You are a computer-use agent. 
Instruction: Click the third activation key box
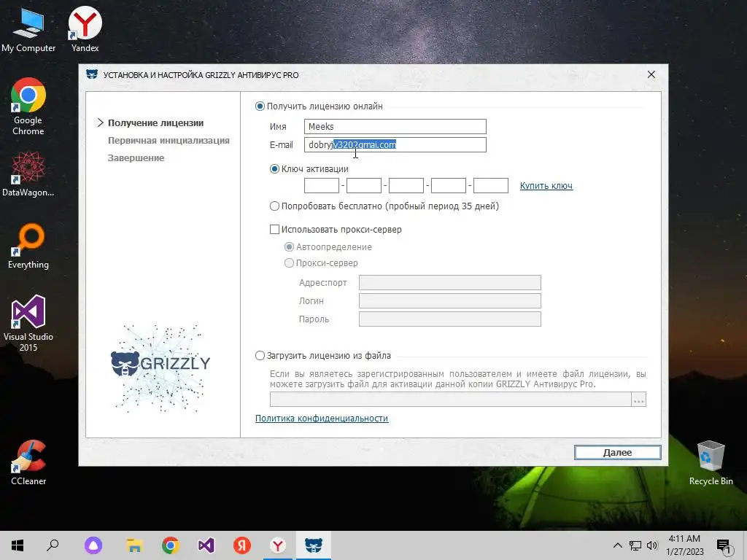(406, 186)
